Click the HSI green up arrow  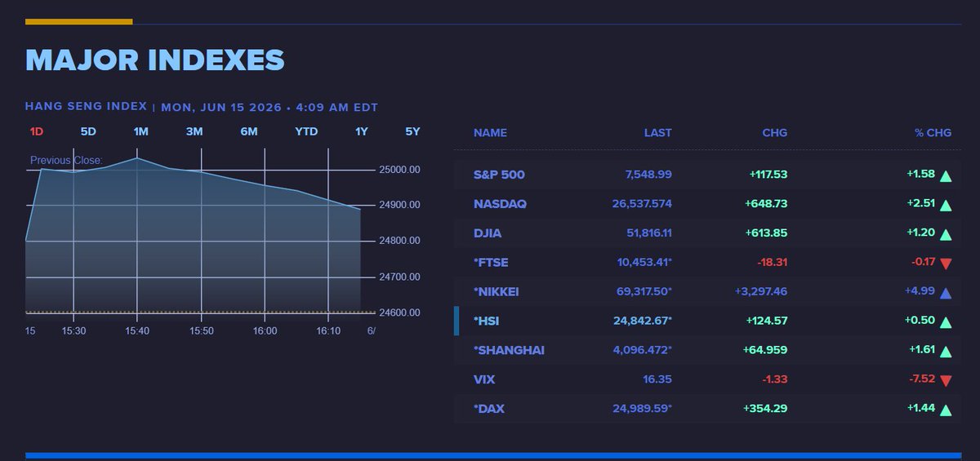[x=946, y=322]
